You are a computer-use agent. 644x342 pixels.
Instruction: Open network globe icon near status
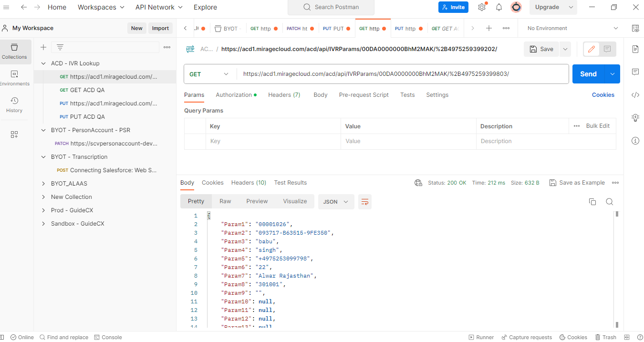[418, 183]
